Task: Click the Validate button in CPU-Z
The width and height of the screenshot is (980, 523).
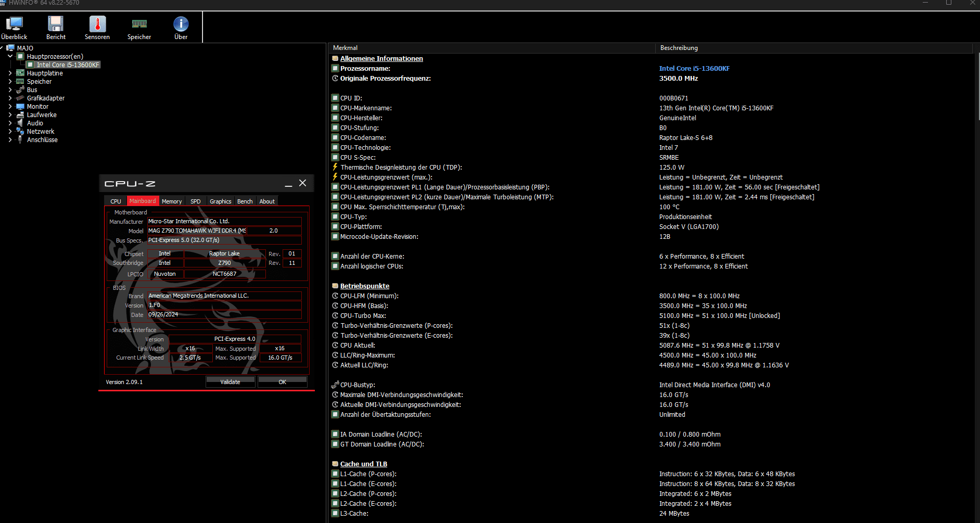Action: [x=230, y=381]
